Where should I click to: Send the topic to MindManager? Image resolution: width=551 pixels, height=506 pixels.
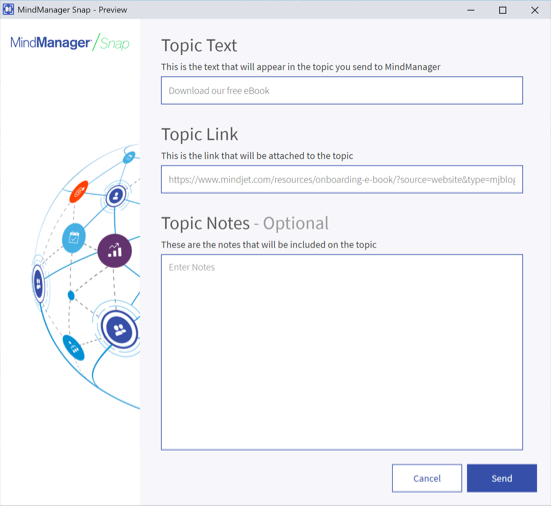tap(501, 478)
